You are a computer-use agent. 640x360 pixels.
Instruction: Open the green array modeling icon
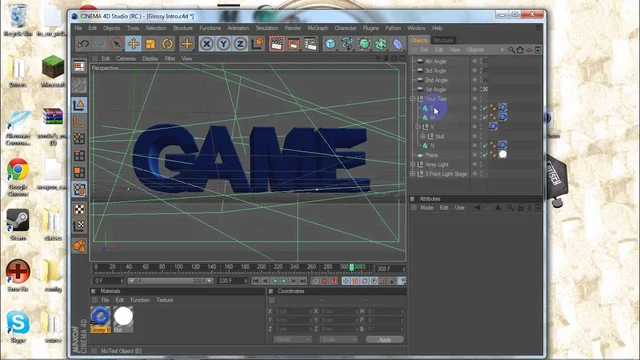pos(381,44)
